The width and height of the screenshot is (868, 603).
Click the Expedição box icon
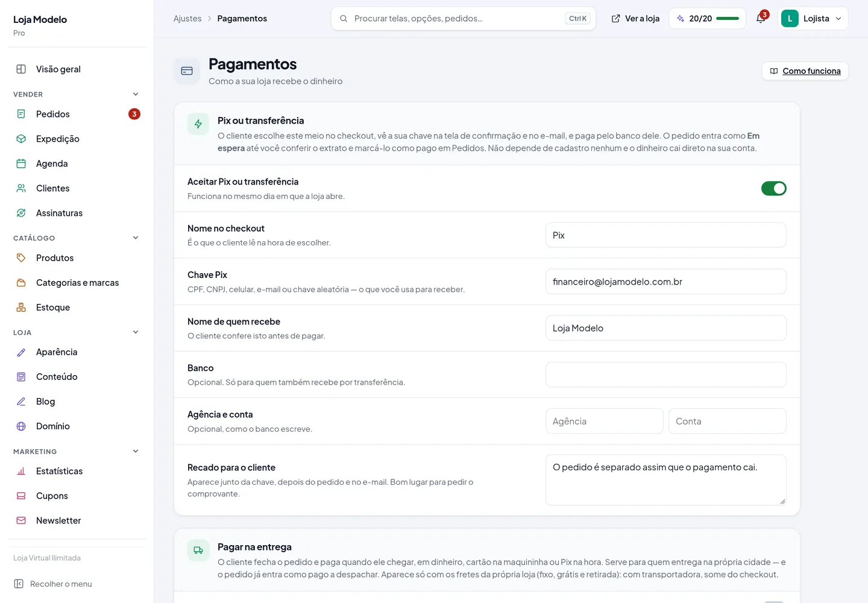coord(21,139)
